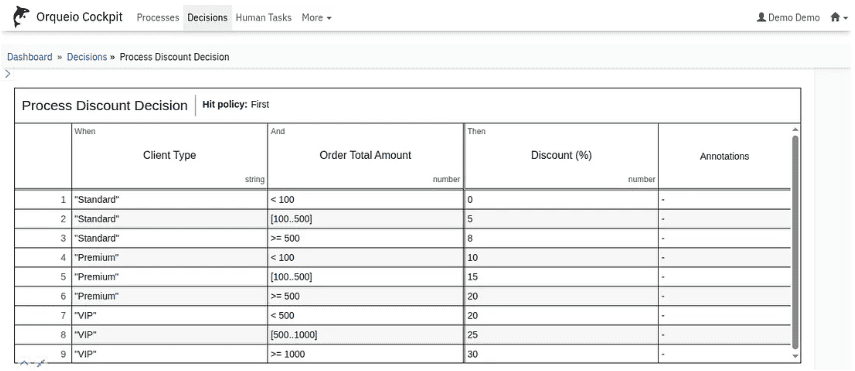Screen dimensions: 855x371
Task: Click Process Discount Decision table title
Action: (105, 105)
